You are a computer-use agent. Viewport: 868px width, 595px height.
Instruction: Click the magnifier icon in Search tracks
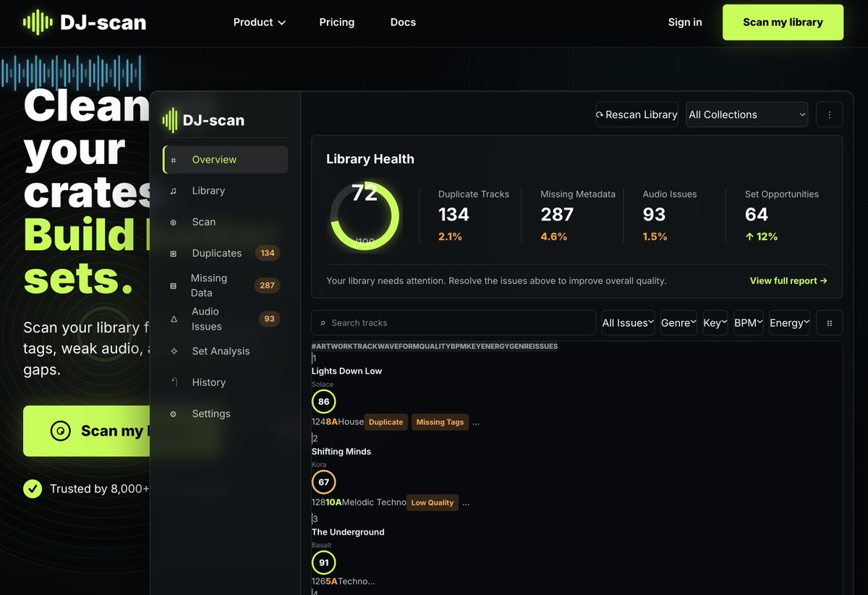pos(323,323)
